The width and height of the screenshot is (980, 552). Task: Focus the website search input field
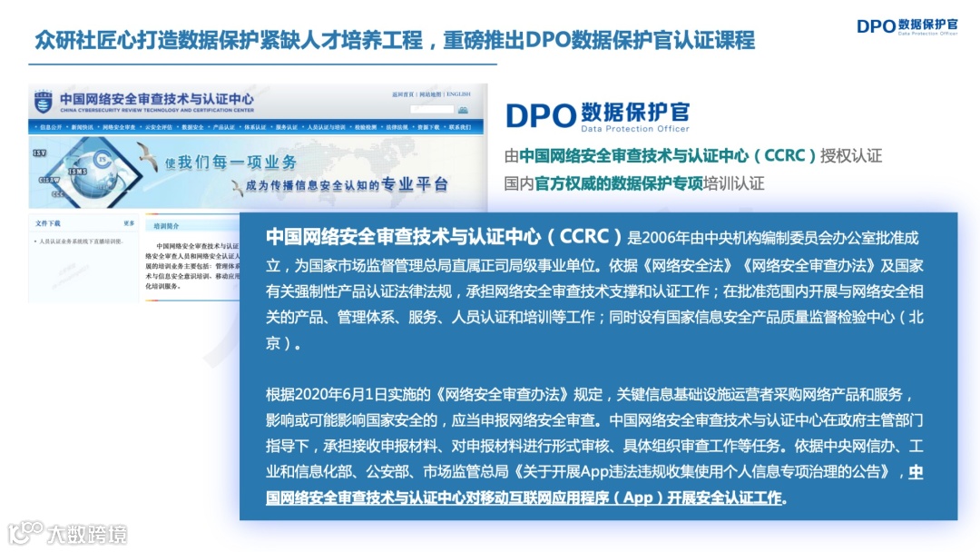(432, 110)
